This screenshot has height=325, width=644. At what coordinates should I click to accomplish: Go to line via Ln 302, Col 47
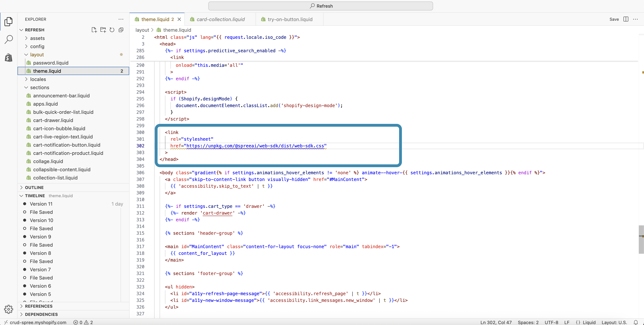tap(496, 322)
